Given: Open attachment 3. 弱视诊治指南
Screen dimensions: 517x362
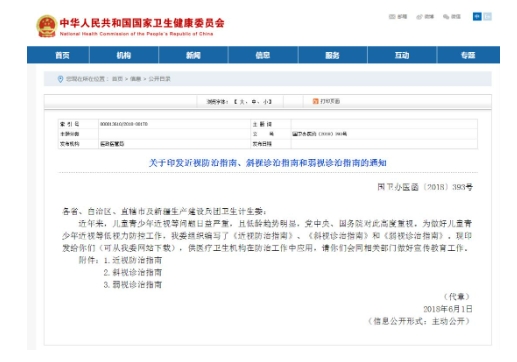Looking at the screenshot, I should (133, 285).
